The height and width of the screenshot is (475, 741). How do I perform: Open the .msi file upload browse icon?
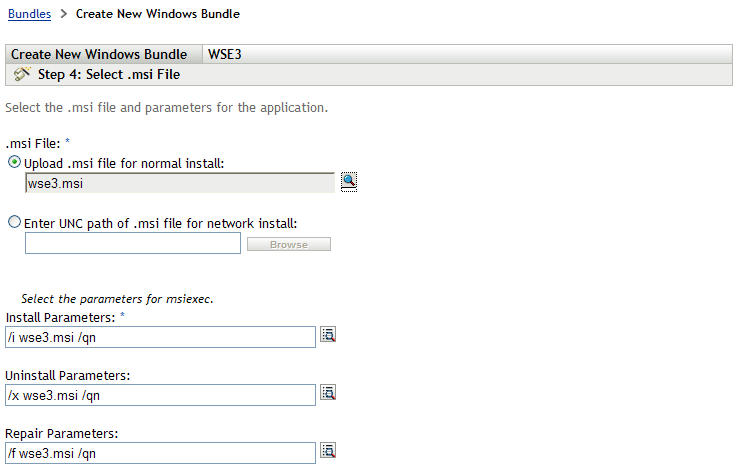[x=348, y=181]
